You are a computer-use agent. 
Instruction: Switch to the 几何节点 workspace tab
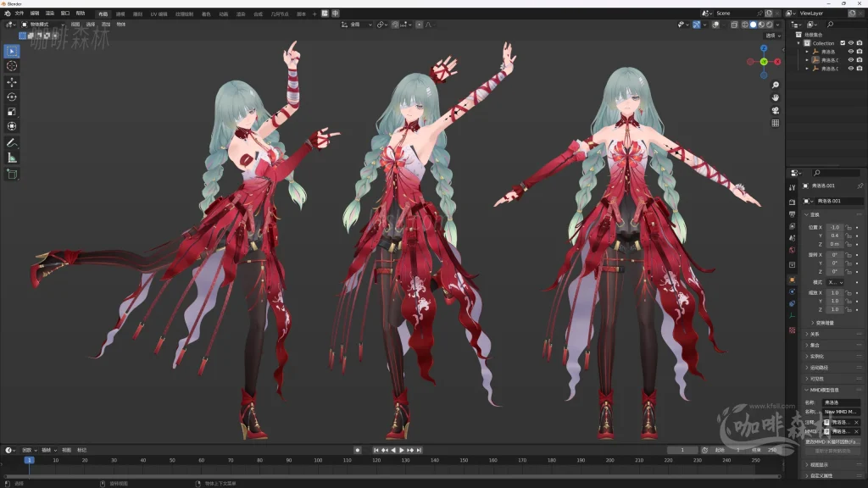(280, 14)
